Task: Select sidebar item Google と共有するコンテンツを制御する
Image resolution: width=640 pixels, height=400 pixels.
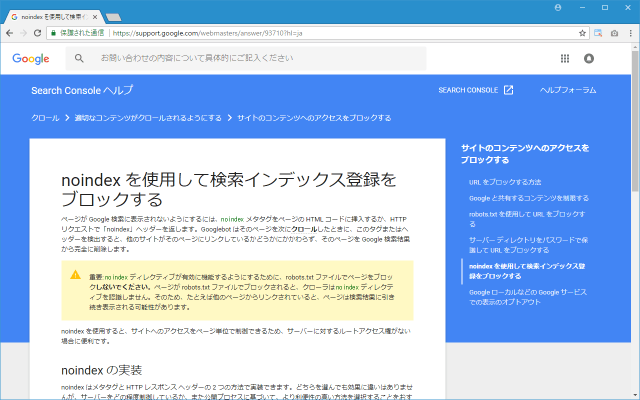Action: (x=528, y=198)
